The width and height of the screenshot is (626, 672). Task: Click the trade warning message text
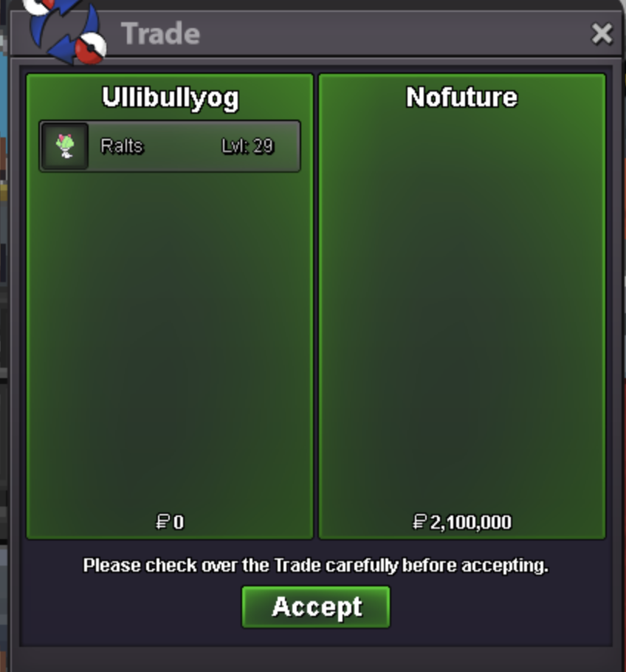[316, 566]
